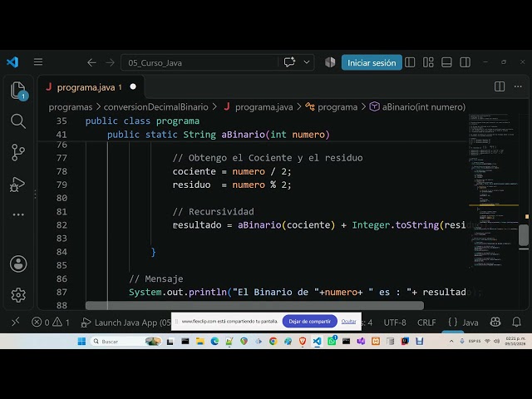The width and height of the screenshot is (532, 399).
Task: Click the hexagon agent icon near Iniciar sesión
Action: [x=330, y=62]
